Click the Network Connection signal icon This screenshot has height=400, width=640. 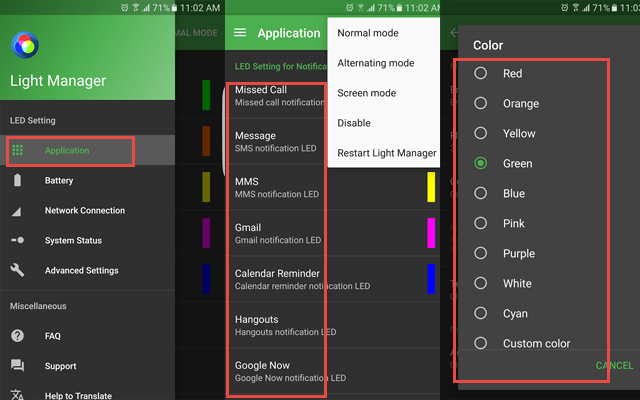[16, 211]
